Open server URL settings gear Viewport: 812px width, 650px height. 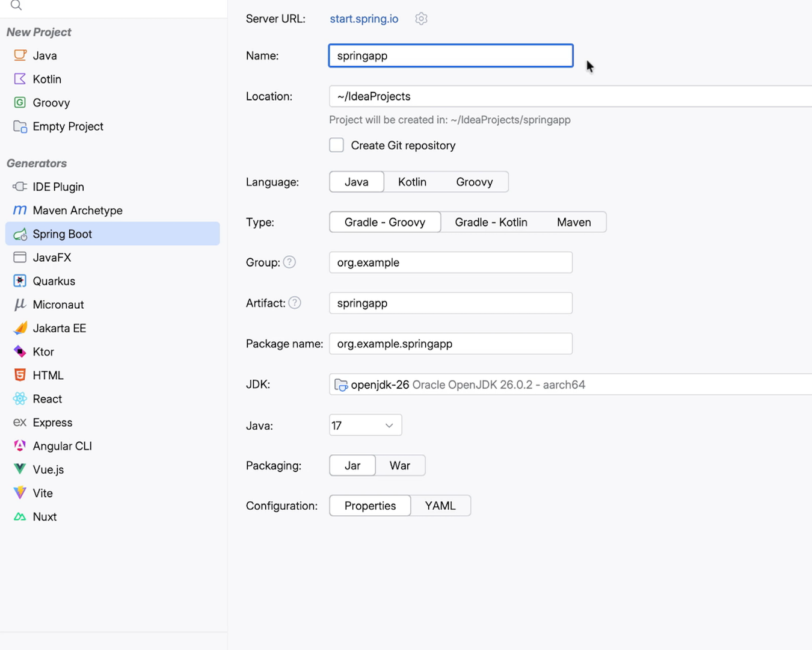point(421,19)
